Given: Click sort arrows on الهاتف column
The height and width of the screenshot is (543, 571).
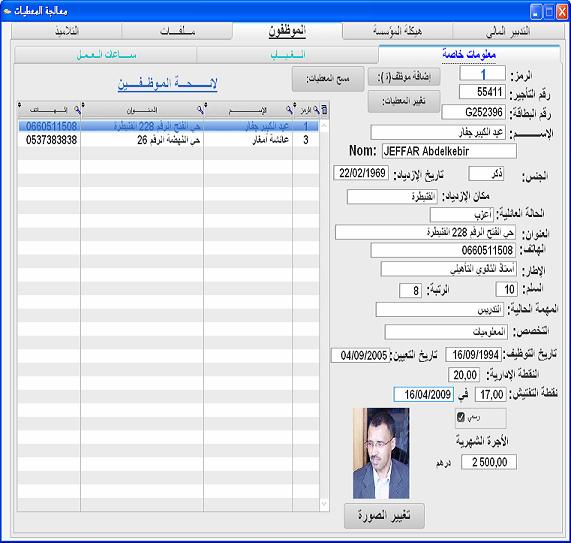Looking at the screenshot, I should click(x=19, y=106).
